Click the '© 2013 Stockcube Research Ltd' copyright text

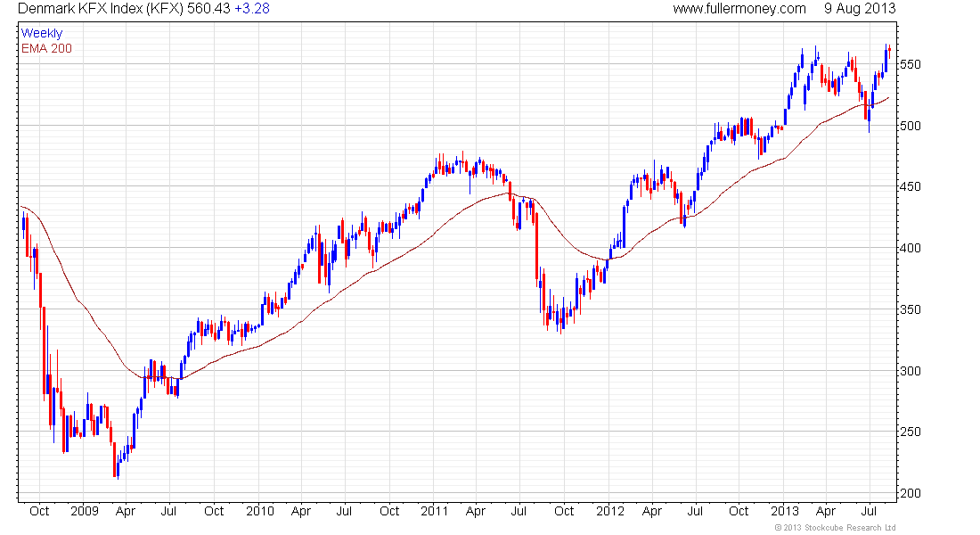835,528
